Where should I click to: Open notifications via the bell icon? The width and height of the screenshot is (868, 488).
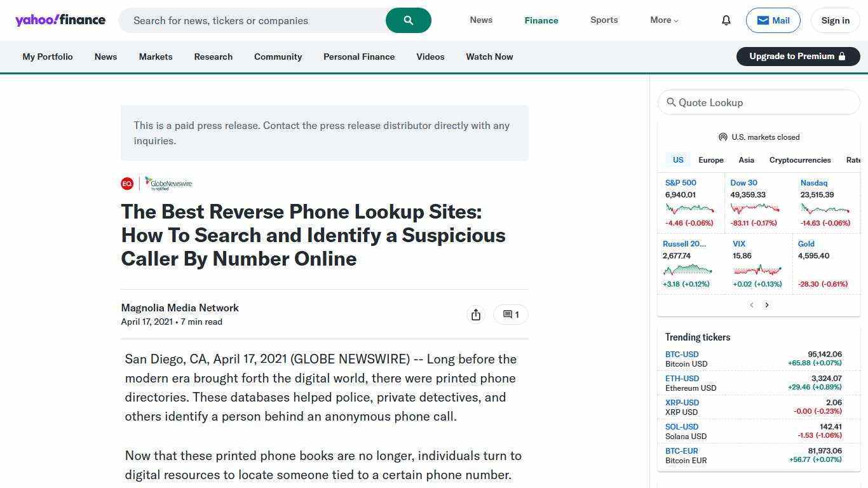[726, 20]
